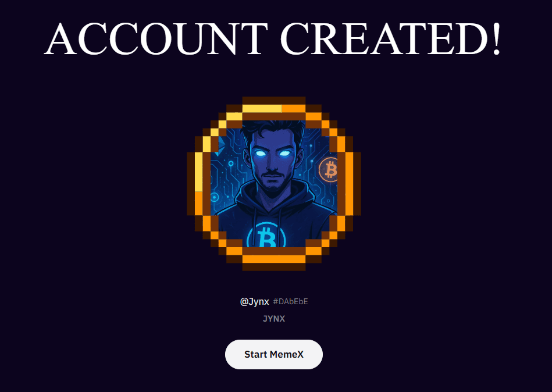
Task: Click the avatar's left glowing eye
Action: coord(261,154)
